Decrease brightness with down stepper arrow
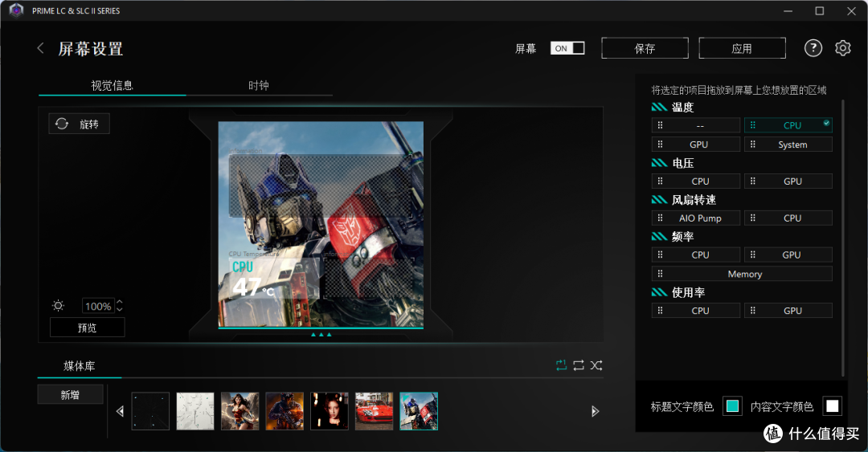Viewport: 868px width, 452px height. (x=120, y=309)
